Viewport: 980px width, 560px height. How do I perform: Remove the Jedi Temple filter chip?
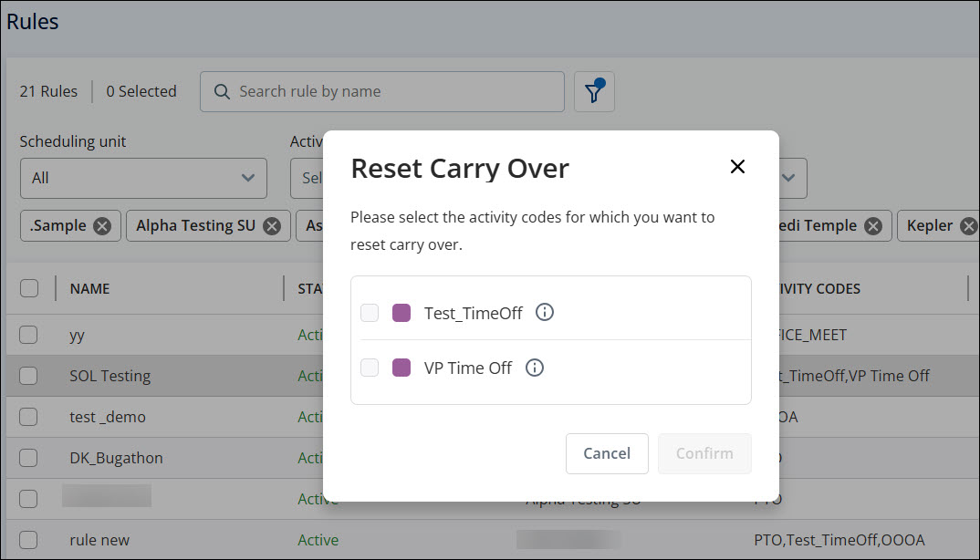point(873,226)
